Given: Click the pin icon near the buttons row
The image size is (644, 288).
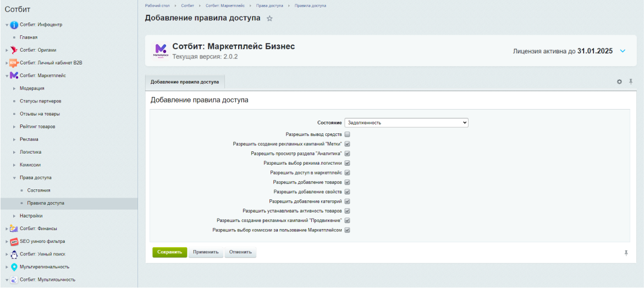Looking at the screenshot, I should coord(626,253).
